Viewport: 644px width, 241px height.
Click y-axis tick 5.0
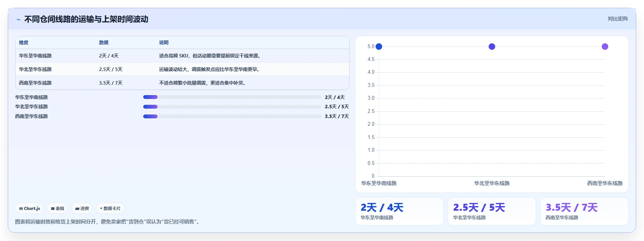371,47
